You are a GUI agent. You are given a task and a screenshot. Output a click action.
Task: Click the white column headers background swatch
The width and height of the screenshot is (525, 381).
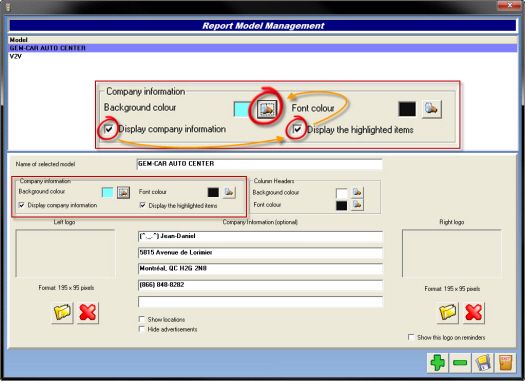pos(342,193)
